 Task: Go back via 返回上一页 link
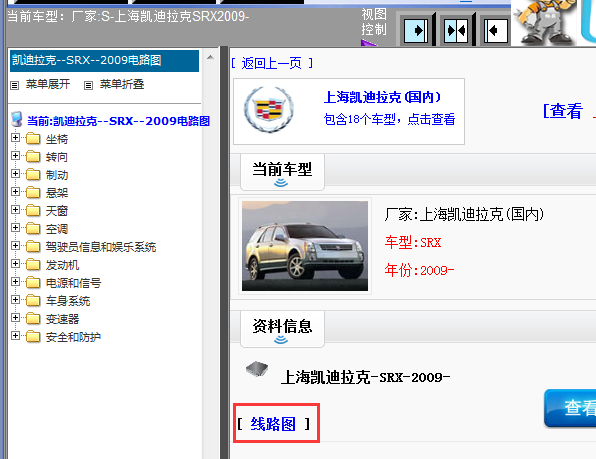pyautogui.click(x=272, y=63)
